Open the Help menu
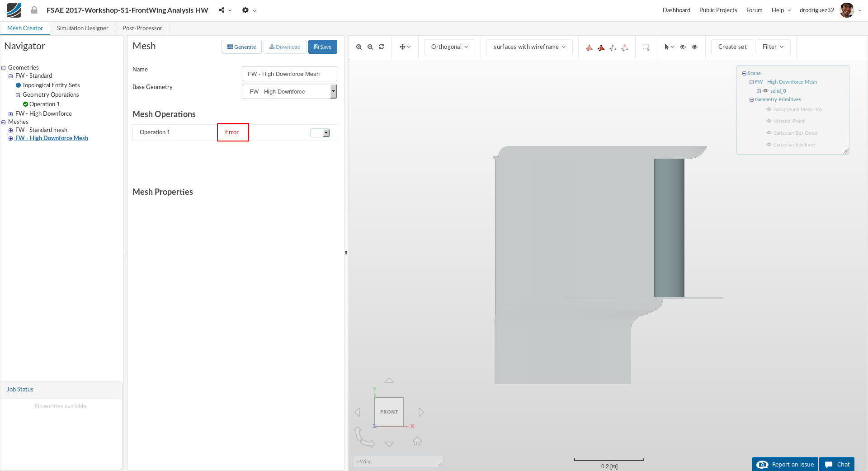The width and height of the screenshot is (868, 471). [781, 10]
